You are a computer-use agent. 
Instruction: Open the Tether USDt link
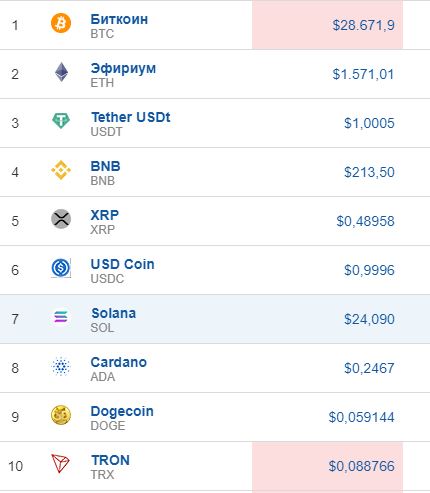[131, 117]
